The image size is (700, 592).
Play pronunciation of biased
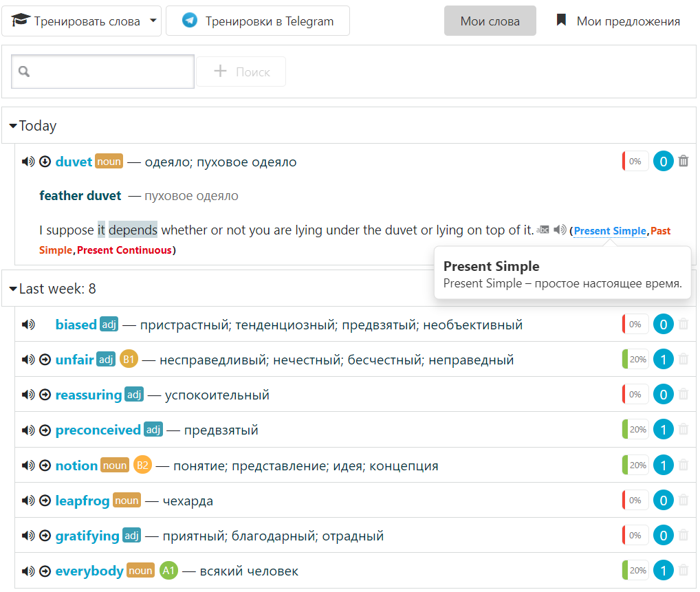coord(28,324)
